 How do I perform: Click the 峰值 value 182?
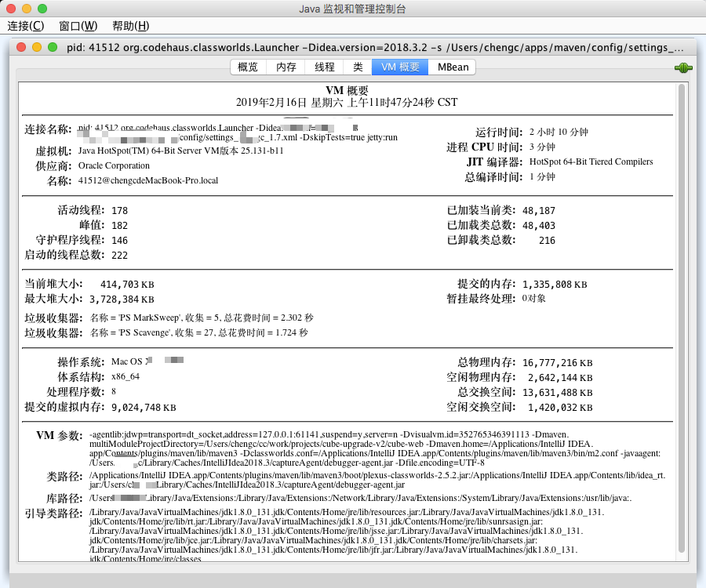pyautogui.click(x=120, y=225)
